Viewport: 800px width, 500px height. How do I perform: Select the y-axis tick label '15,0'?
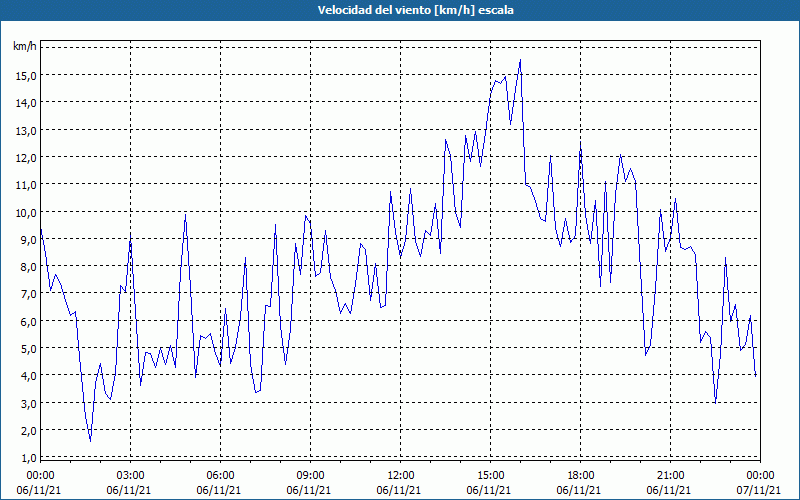click(26, 76)
